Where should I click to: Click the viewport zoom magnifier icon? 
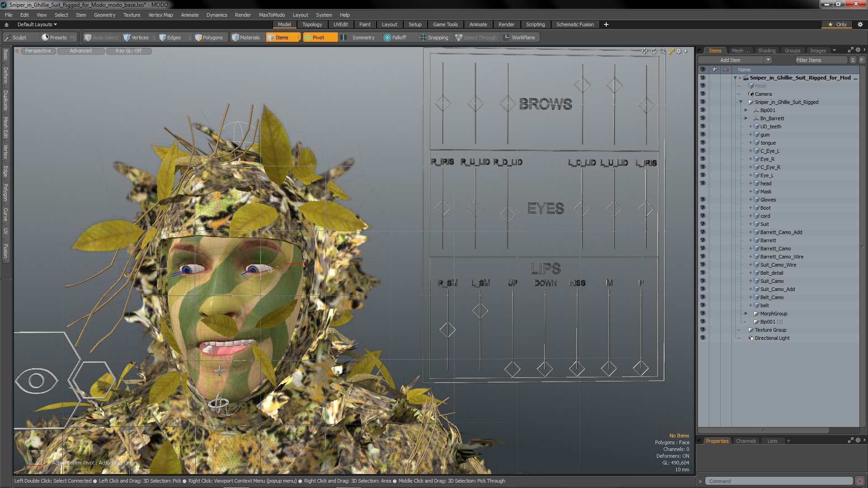point(662,51)
